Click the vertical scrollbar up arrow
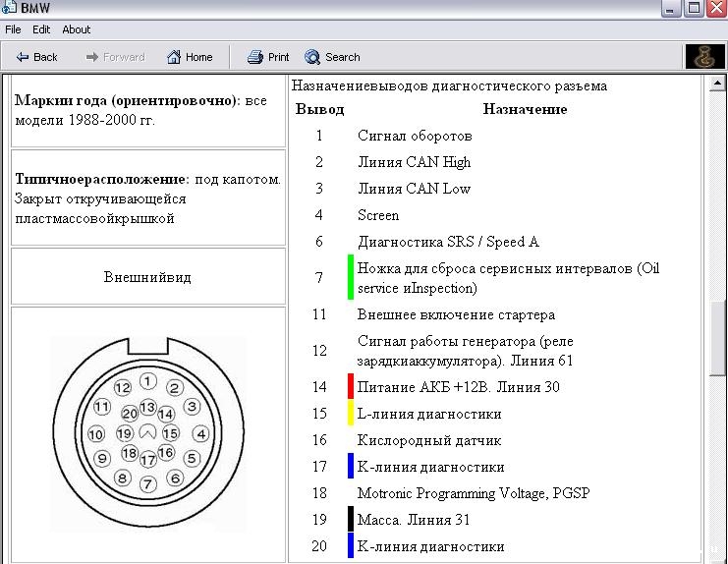Screen dimensions: 728x564 coord(718,85)
